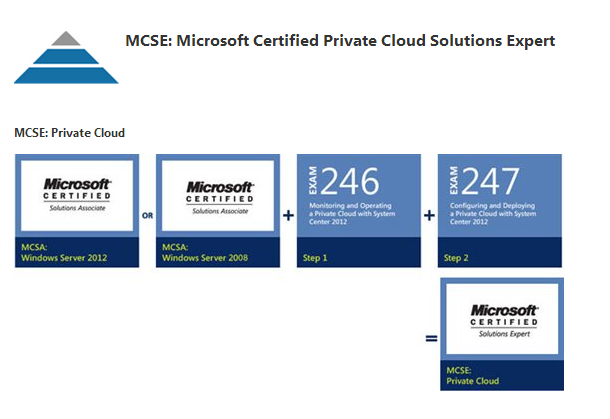
Task: Click the 'MCSA: Windows Server 2008' caption
Action: click(205, 252)
